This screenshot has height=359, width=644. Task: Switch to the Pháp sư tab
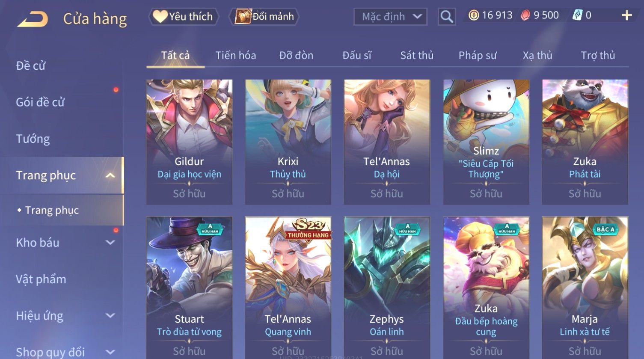point(478,55)
